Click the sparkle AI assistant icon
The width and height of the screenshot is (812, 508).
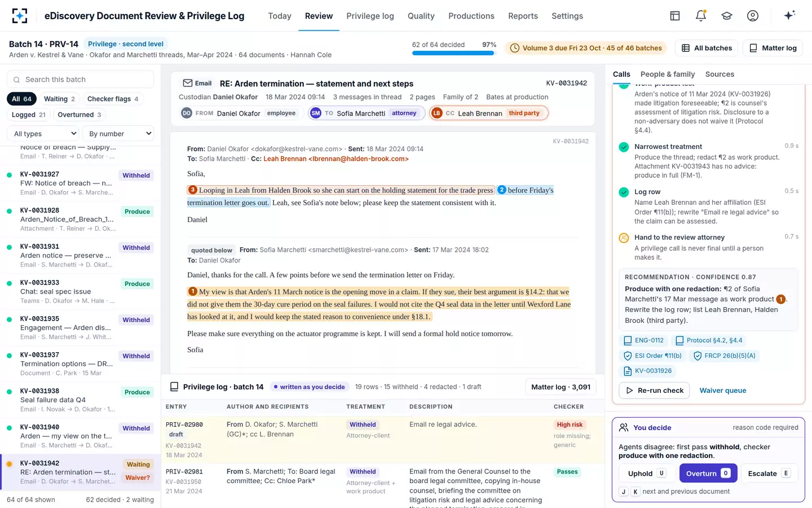coord(789,15)
